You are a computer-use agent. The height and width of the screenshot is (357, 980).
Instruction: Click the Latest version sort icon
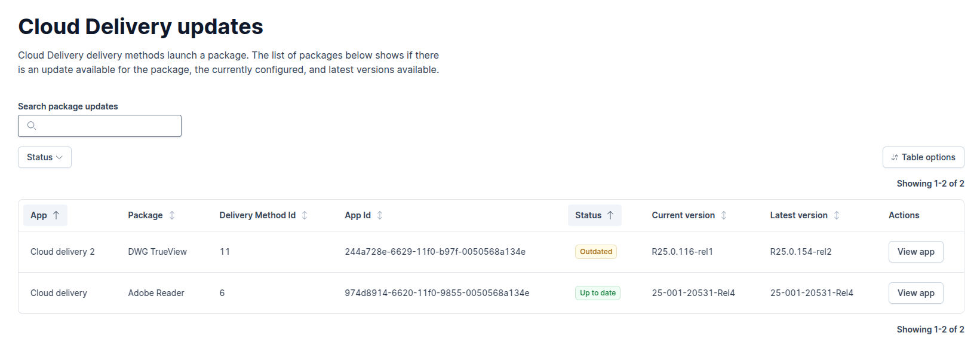(837, 215)
